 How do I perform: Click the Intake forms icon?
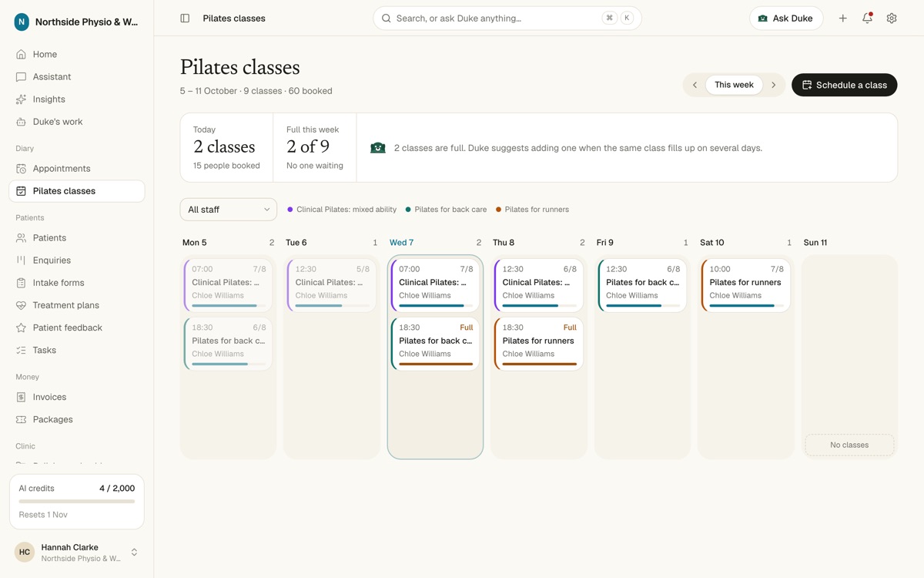[21, 283]
